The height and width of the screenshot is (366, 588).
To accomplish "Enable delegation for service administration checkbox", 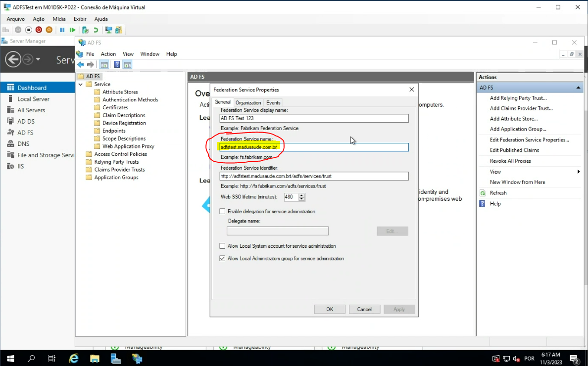I will (222, 211).
